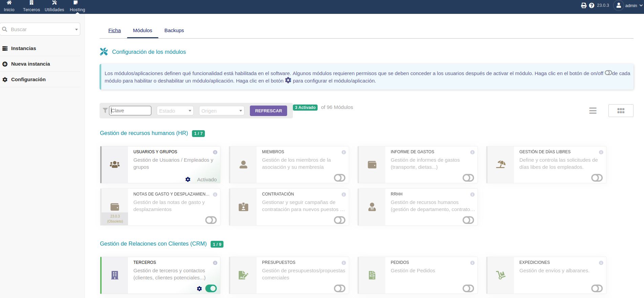Click the filter funnel icon

coord(105,111)
